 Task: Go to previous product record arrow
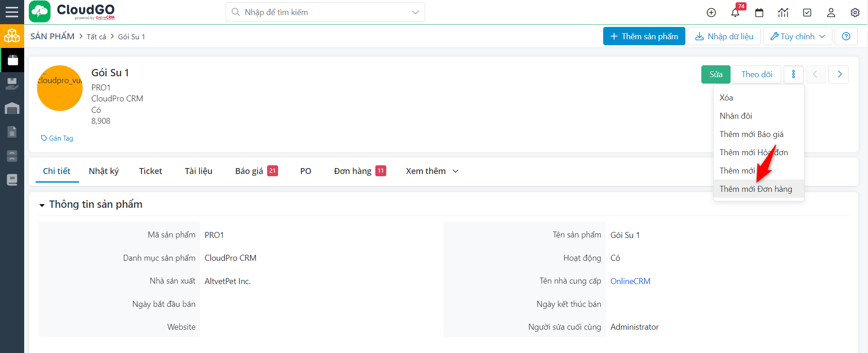click(815, 74)
